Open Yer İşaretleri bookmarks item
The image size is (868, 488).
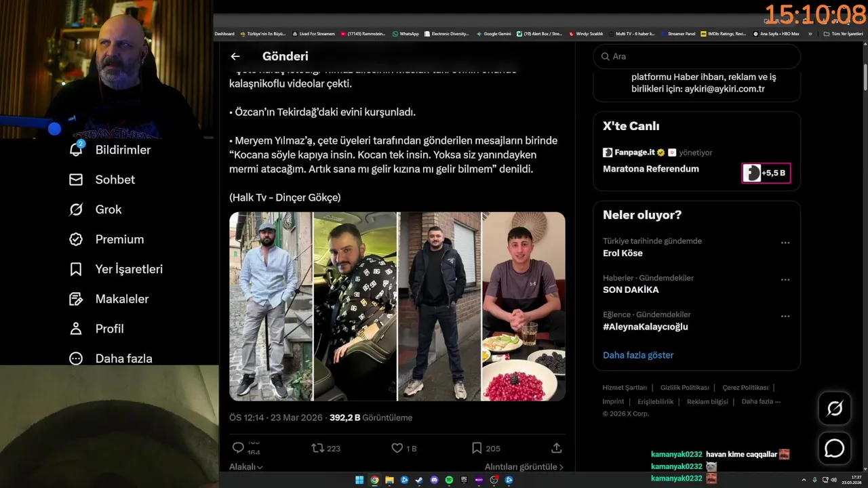coord(115,269)
